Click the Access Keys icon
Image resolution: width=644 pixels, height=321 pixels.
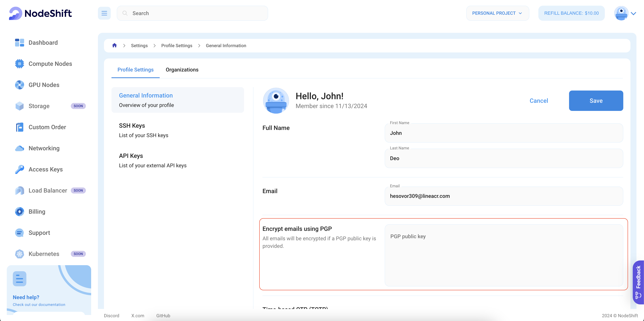(19, 169)
